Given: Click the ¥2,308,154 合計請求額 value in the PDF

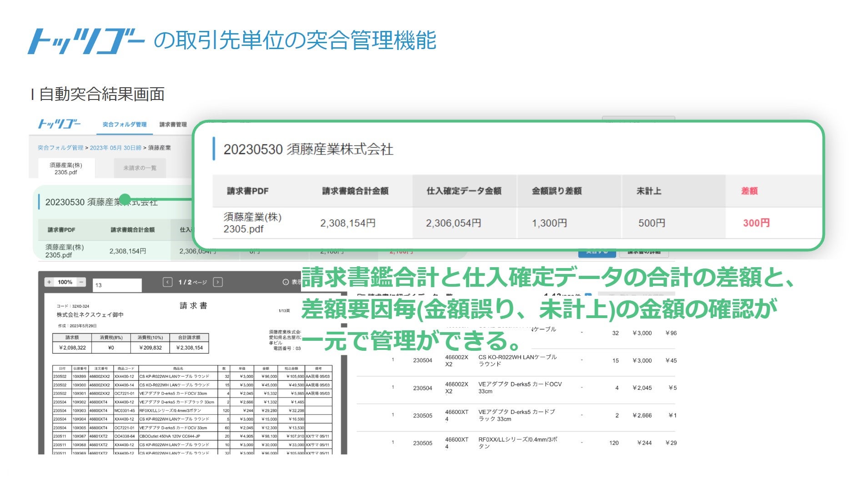Looking at the screenshot, I should (189, 348).
